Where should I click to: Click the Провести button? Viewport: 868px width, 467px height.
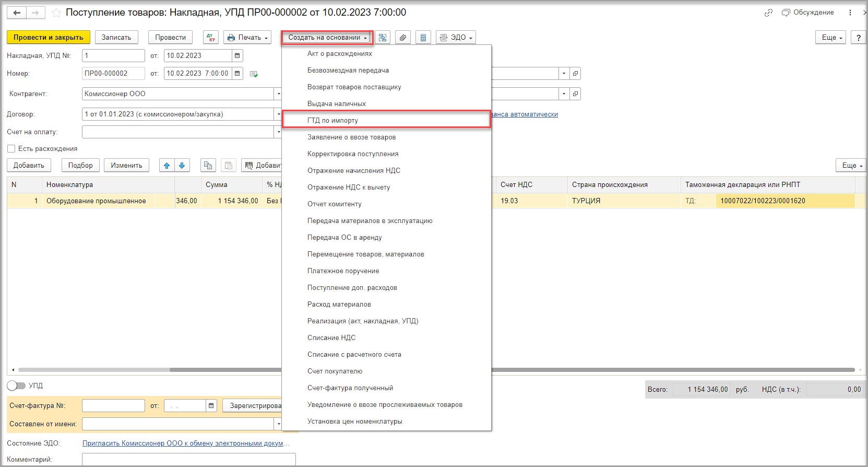[170, 38]
